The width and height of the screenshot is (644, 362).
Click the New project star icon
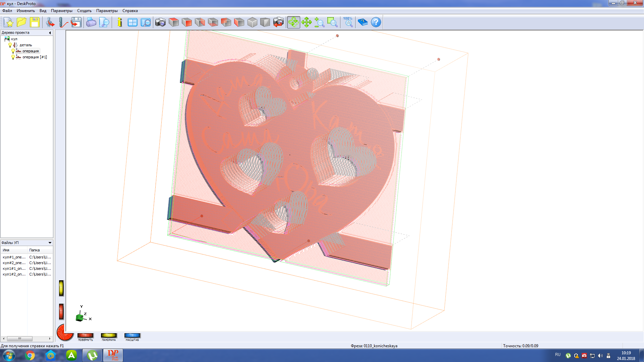[x=9, y=22]
